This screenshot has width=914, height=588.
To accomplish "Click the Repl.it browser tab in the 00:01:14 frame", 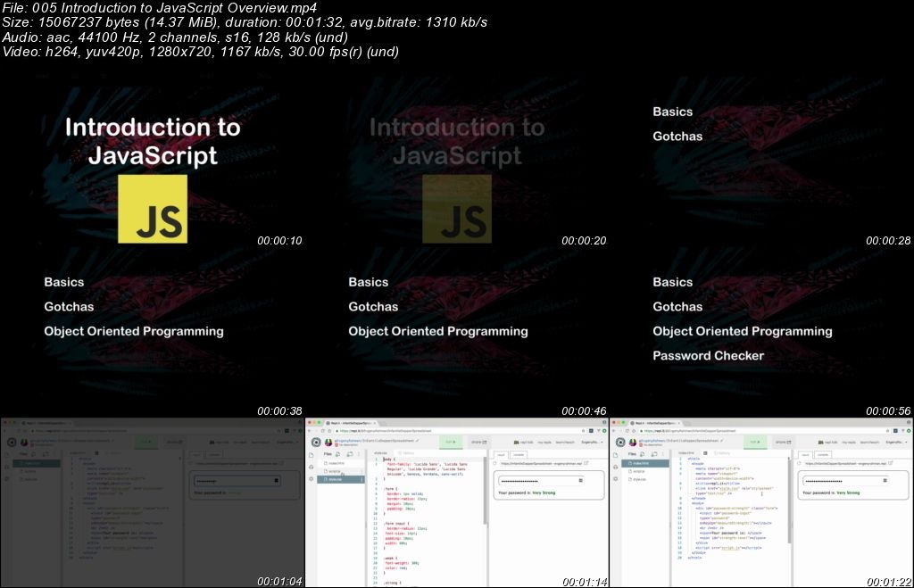I will coord(351,423).
